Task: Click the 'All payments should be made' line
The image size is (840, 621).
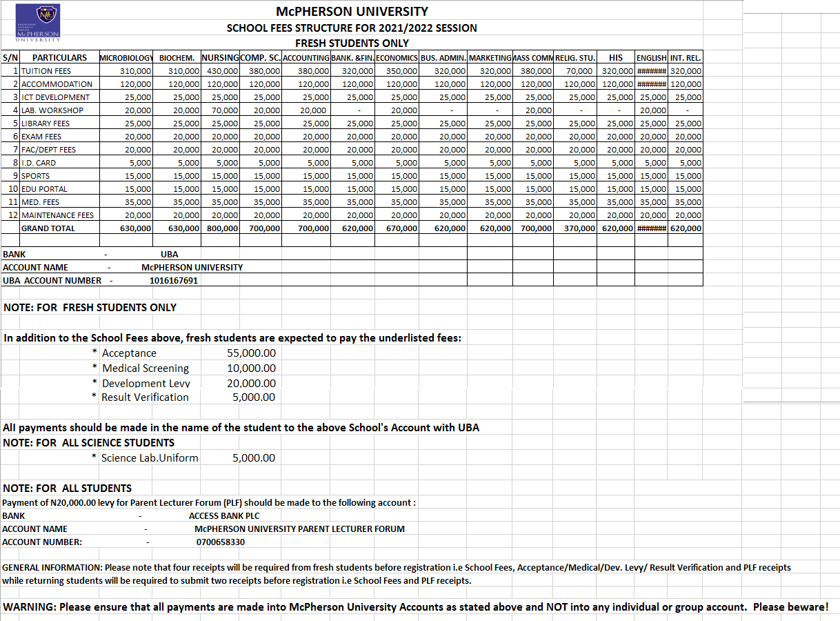Action: point(241,428)
